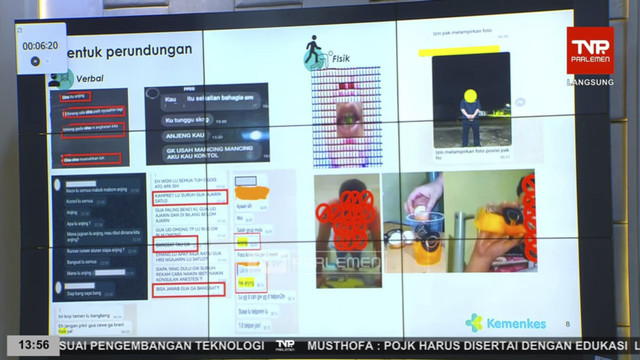Click the 'Fisik' heading label

(x=341, y=59)
